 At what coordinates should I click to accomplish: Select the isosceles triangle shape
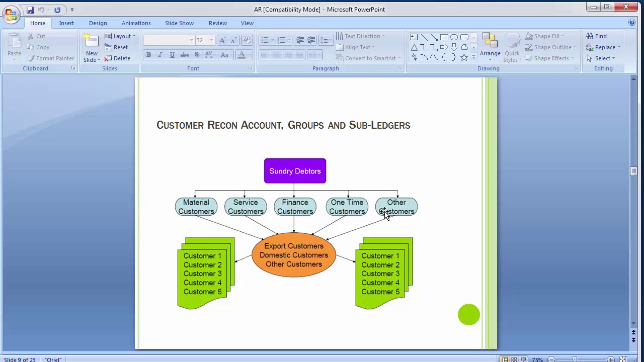pos(414,47)
